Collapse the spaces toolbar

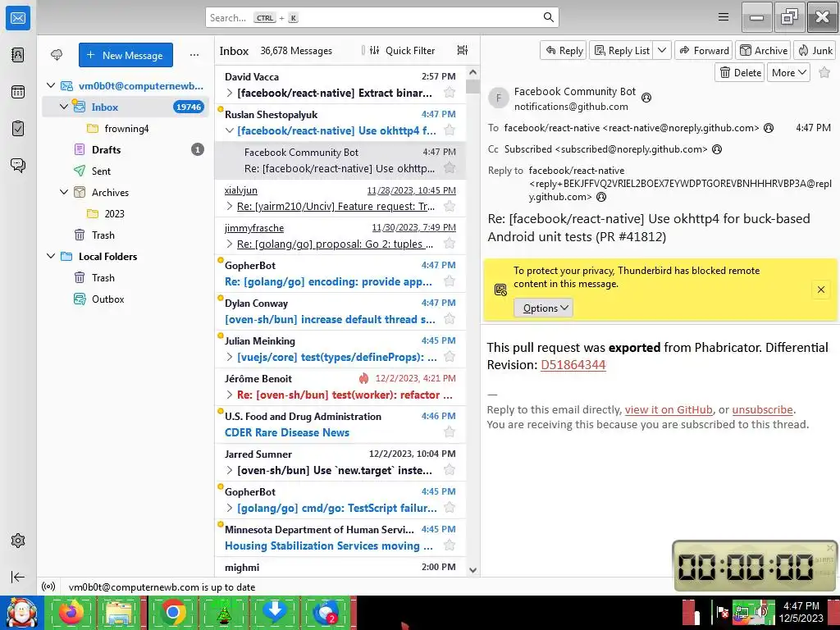(18, 577)
